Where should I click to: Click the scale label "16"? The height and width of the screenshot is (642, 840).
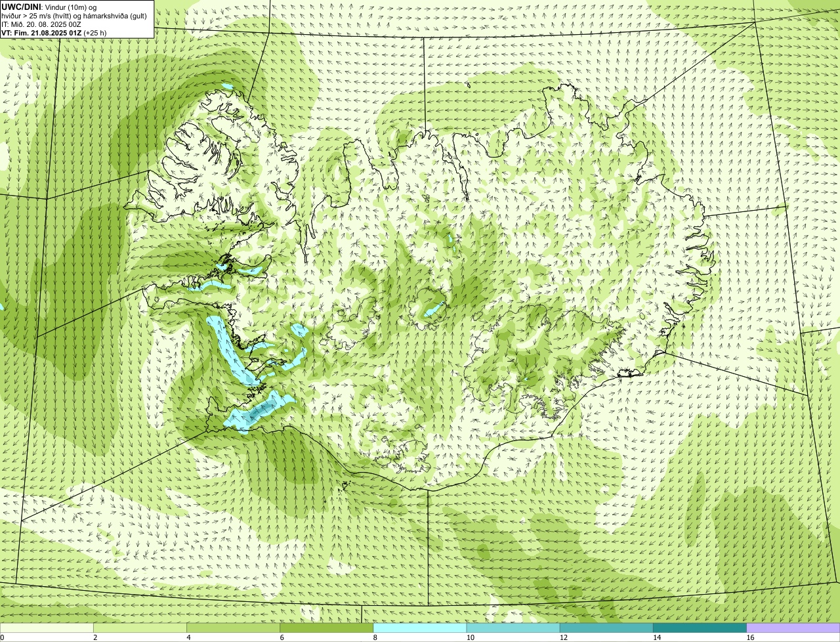tap(750, 637)
